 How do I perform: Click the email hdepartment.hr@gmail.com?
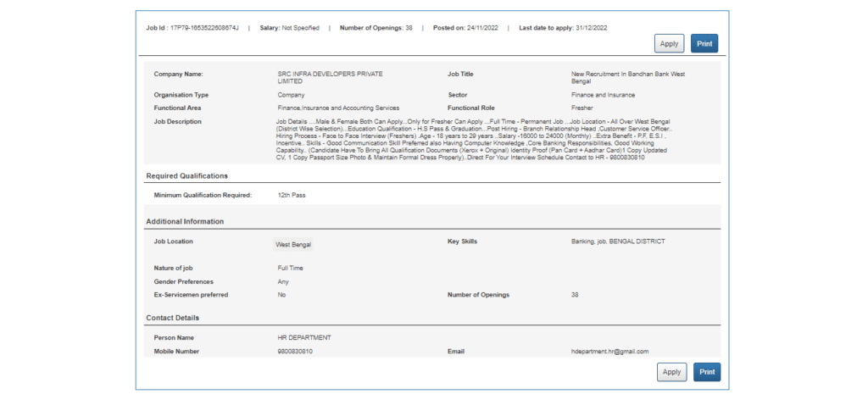coord(610,352)
